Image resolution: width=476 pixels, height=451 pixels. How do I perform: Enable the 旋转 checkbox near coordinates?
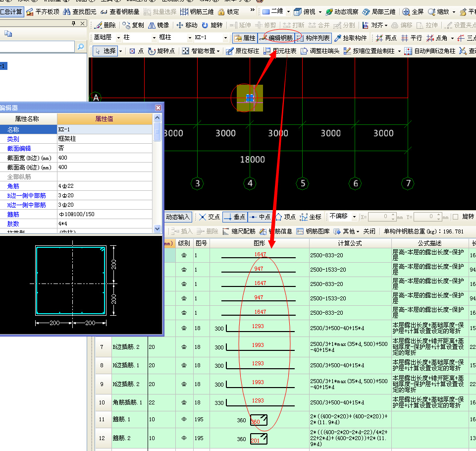click(x=455, y=217)
